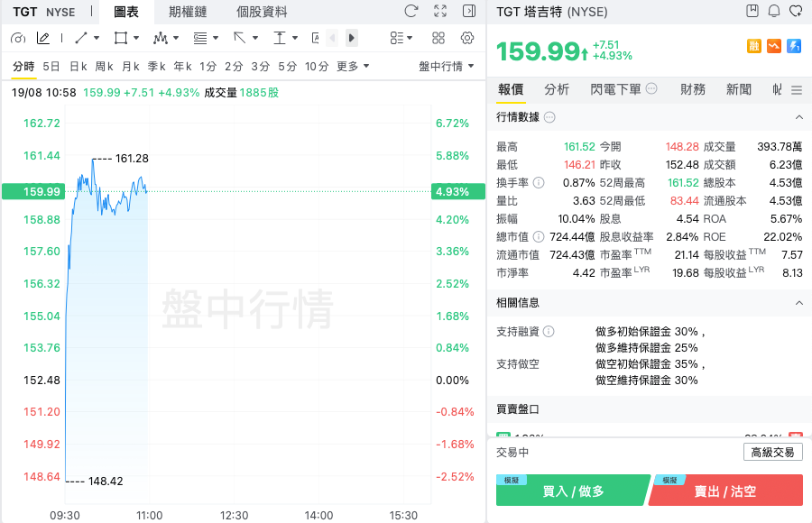Select the 年k timeframe
The image size is (812, 523).
(183, 67)
